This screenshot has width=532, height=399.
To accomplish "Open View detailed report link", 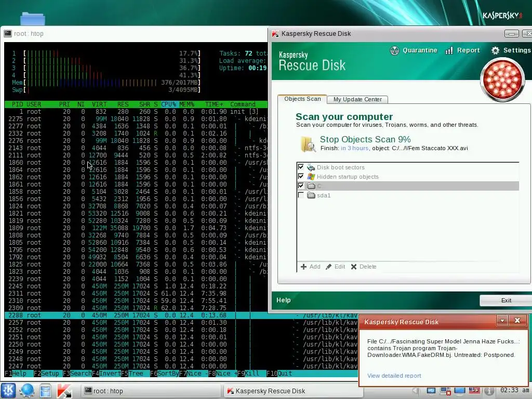I will (x=394, y=376).
